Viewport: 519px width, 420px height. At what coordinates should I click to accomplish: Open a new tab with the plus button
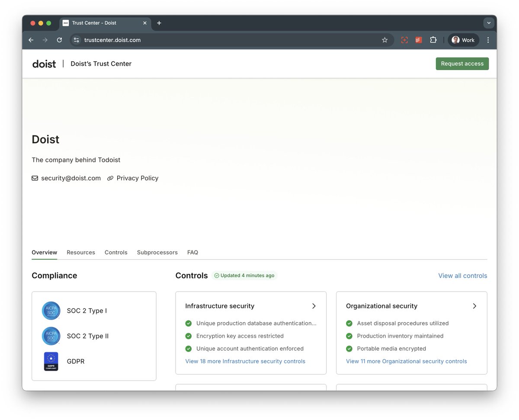(159, 23)
